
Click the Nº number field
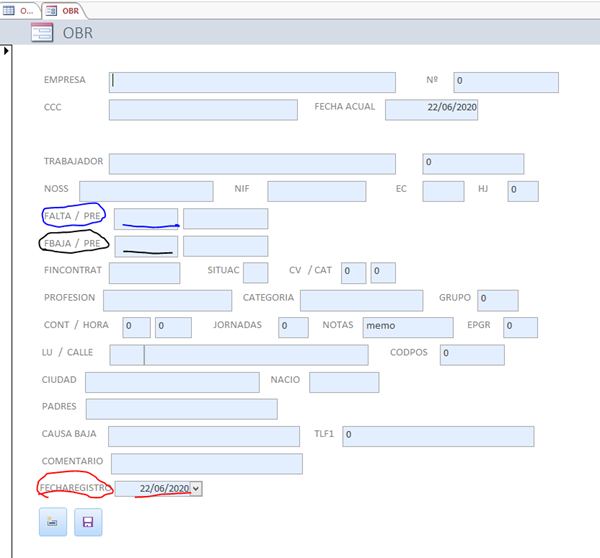[x=506, y=82]
